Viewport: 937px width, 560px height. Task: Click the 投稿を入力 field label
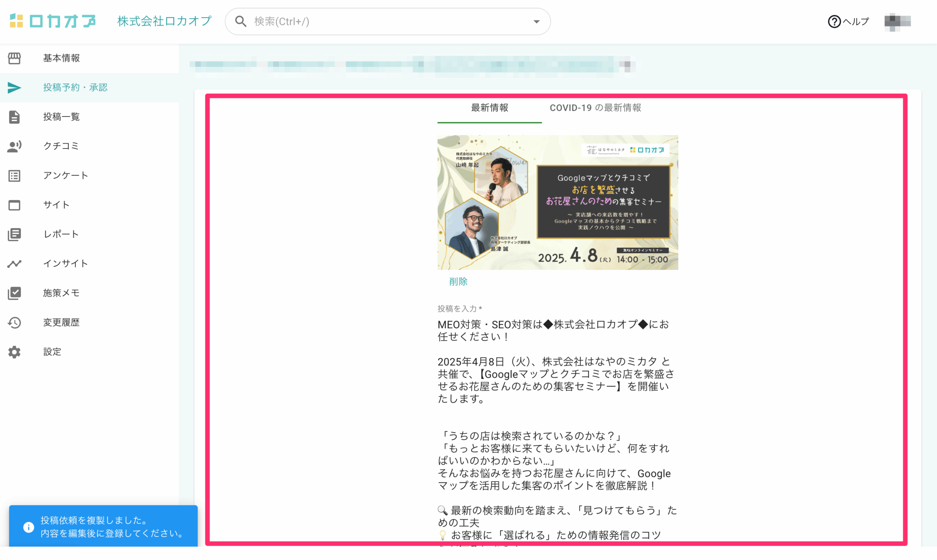click(x=460, y=309)
